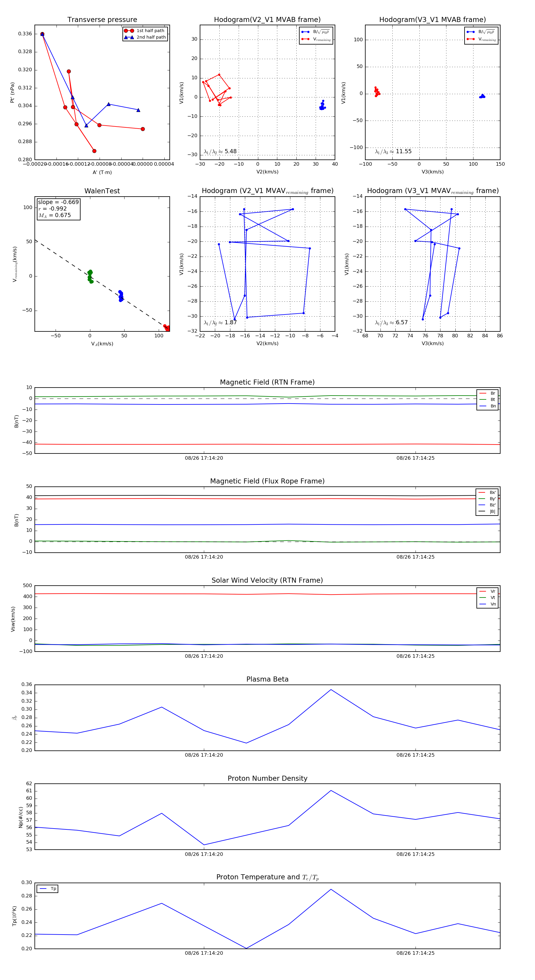Click the 'Bn' legend entry
This screenshot has height=980, width=535.
click(488, 406)
